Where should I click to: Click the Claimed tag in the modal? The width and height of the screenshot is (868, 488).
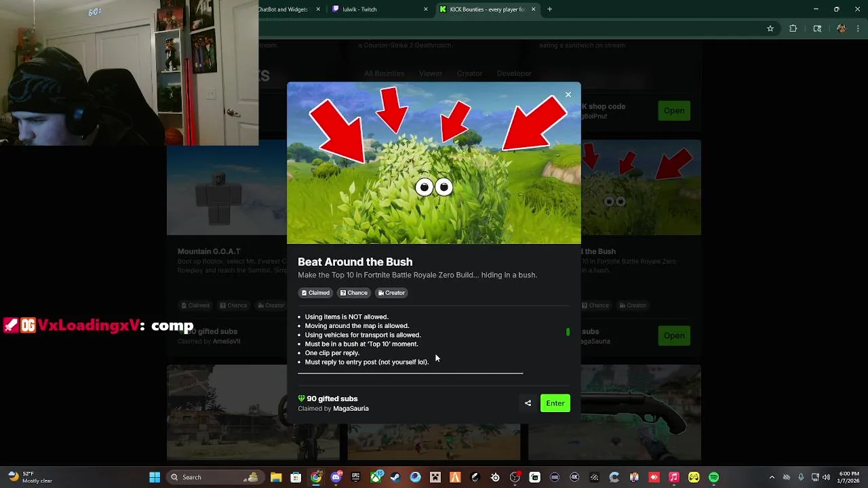point(315,293)
